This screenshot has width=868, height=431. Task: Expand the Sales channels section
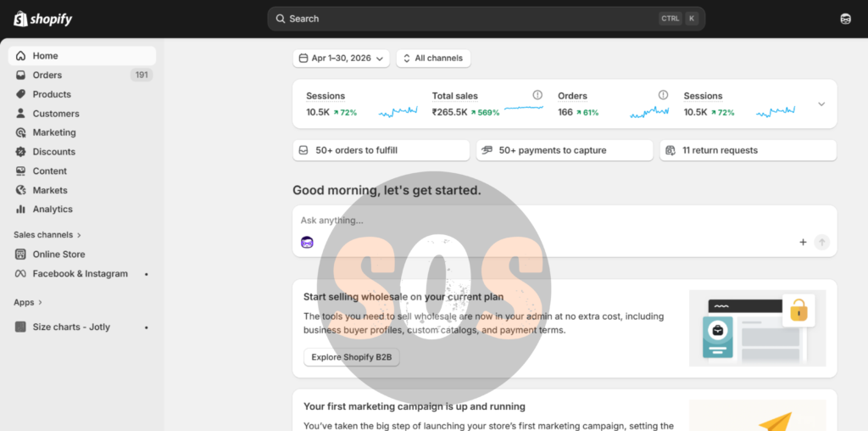47,235
